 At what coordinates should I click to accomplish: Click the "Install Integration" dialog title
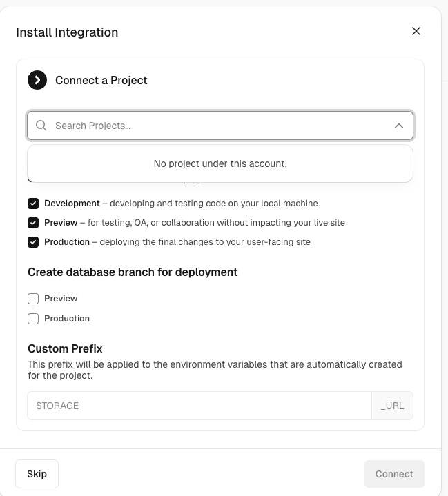(x=67, y=32)
